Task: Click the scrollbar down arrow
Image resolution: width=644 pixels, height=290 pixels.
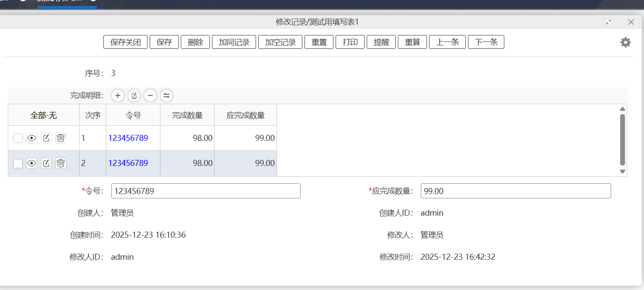Action: [622, 172]
